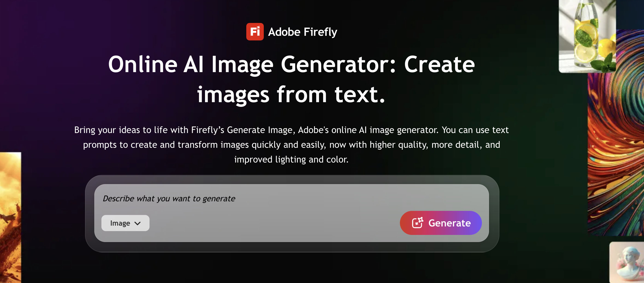The image size is (644, 283).
Task: Click the red Fi Firefly logo icon
Action: click(x=255, y=32)
